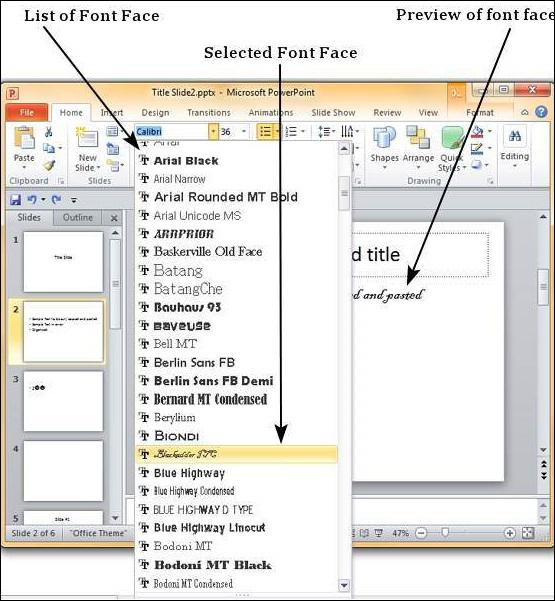Screen dimensions: 555x601
Task: Click fit slide to window icon
Action: (528, 533)
